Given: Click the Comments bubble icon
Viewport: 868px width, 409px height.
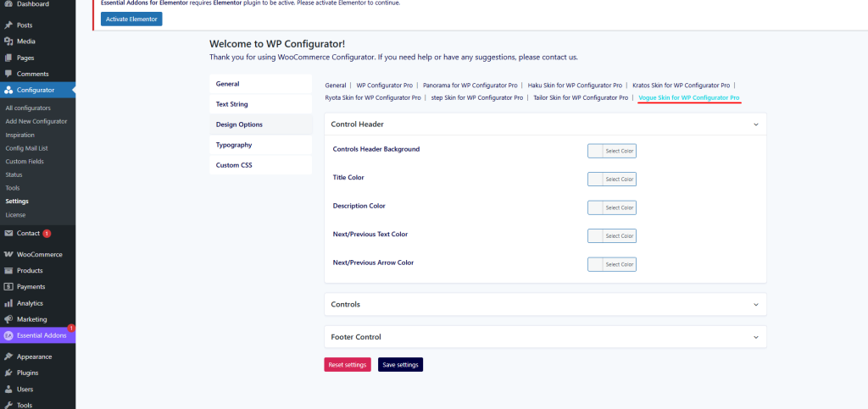Looking at the screenshot, I should (8, 74).
